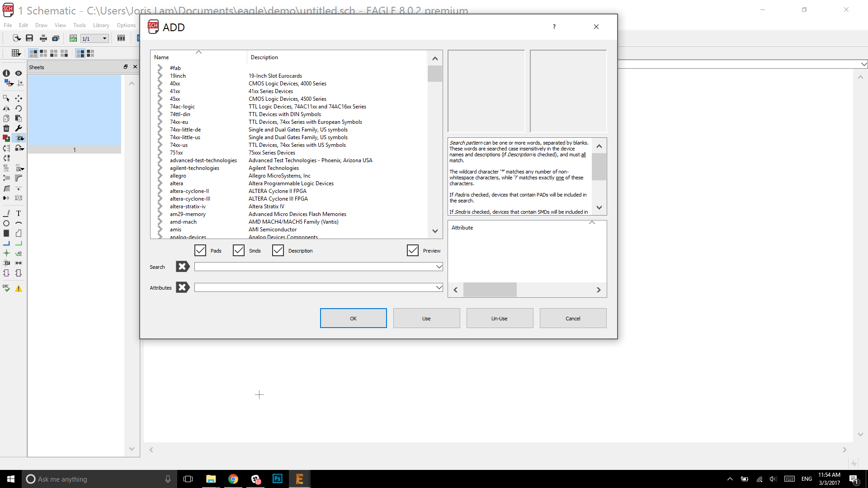Click the Save floppy disk icon
The width and height of the screenshot is (868, 488).
[x=29, y=38]
